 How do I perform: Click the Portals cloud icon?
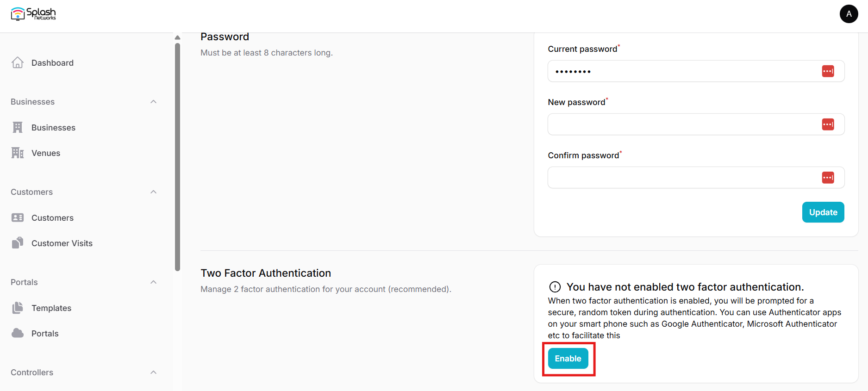[18, 333]
